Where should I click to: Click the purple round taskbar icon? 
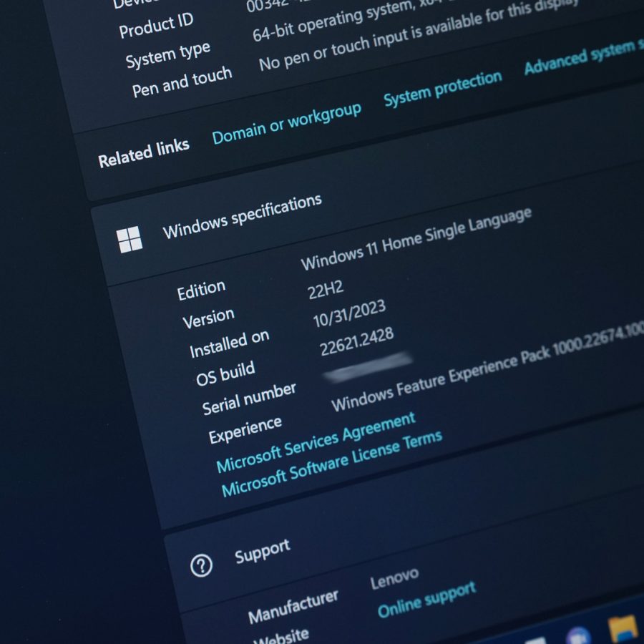[579, 636]
